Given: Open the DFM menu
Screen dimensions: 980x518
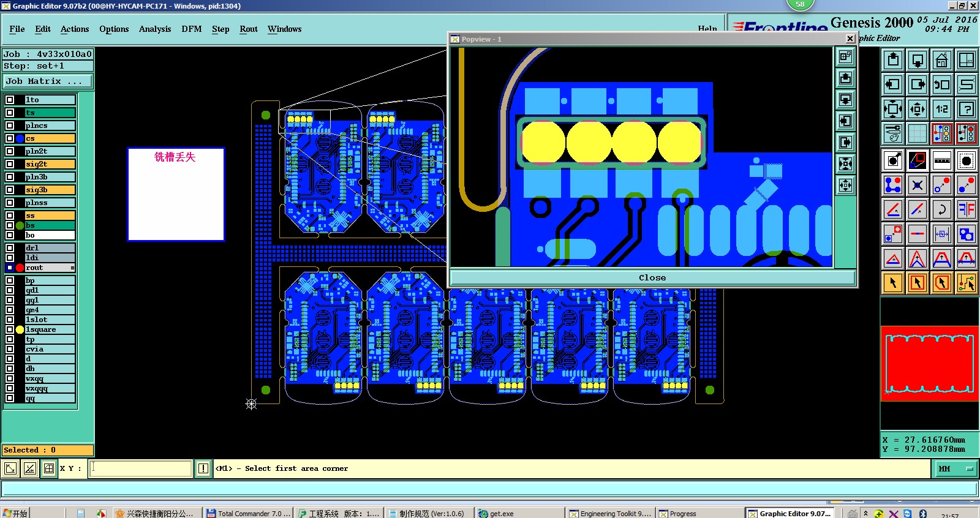Looking at the screenshot, I should click(191, 29).
